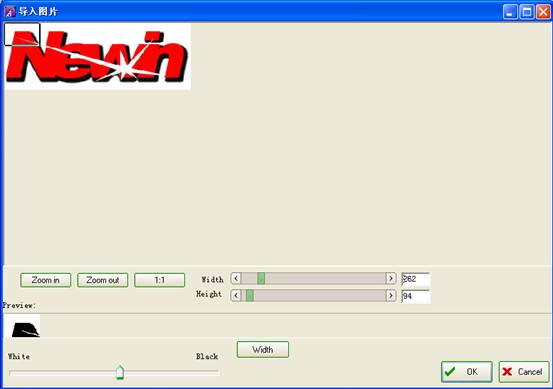
Task: Close the import picture window
Action: coord(543,12)
